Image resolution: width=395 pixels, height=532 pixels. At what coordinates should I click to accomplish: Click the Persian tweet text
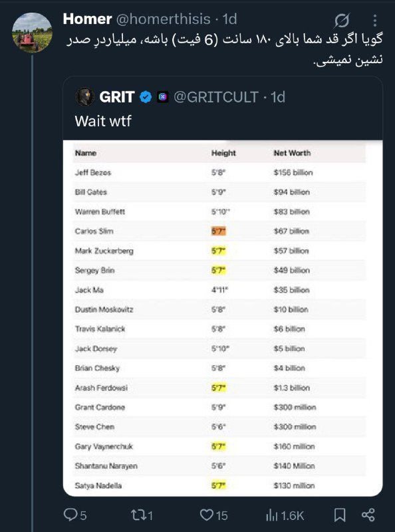point(224,49)
